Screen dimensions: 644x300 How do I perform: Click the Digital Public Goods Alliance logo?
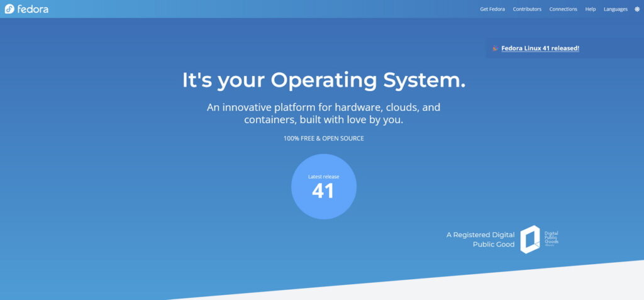[x=539, y=239]
